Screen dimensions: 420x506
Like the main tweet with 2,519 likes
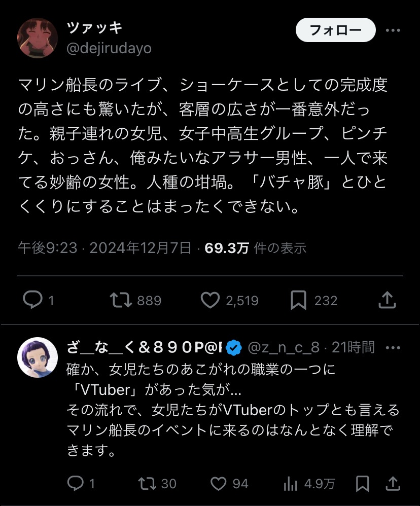[x=209, y=301]
